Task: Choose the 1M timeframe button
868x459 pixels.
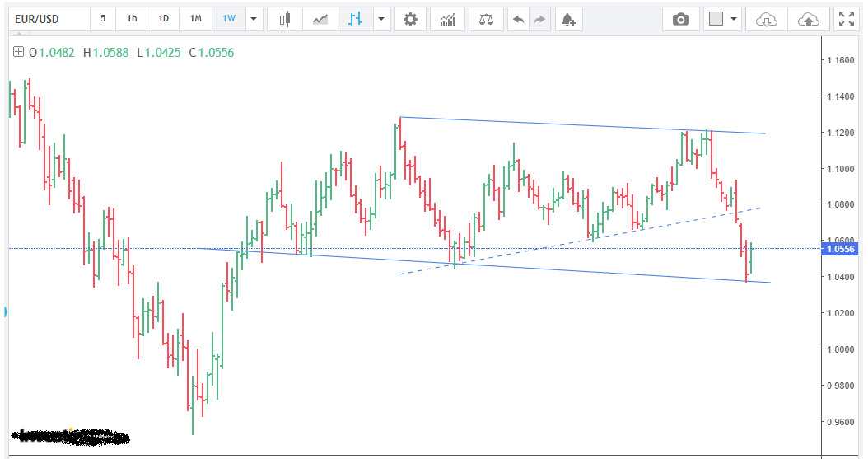Action: pos(195,18)
